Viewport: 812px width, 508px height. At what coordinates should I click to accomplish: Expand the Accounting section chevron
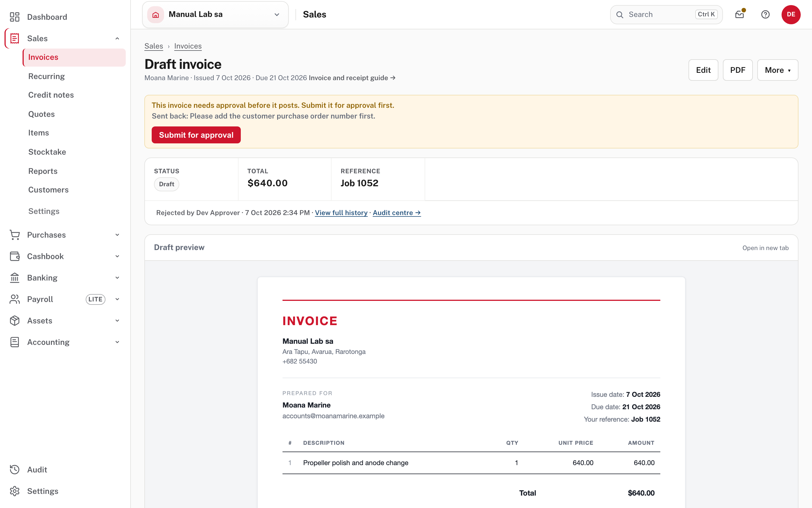pyautogui.click(x=117, y=342)
